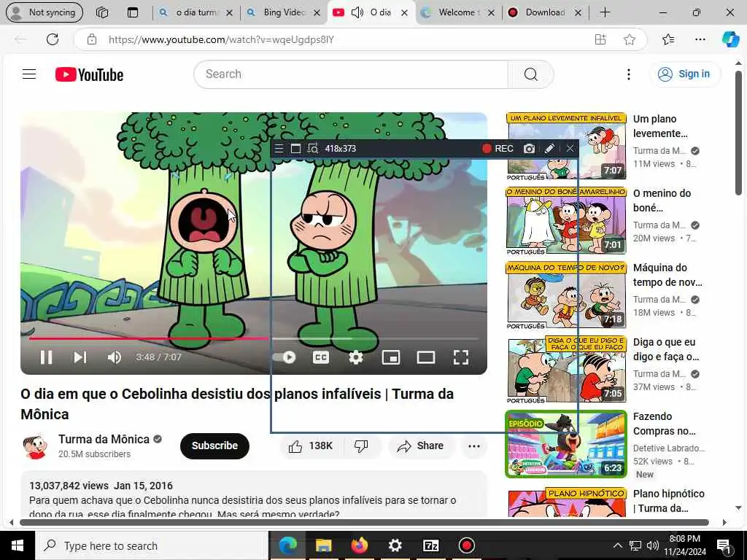Close the Bing Video tab

[x=317, y=13]
